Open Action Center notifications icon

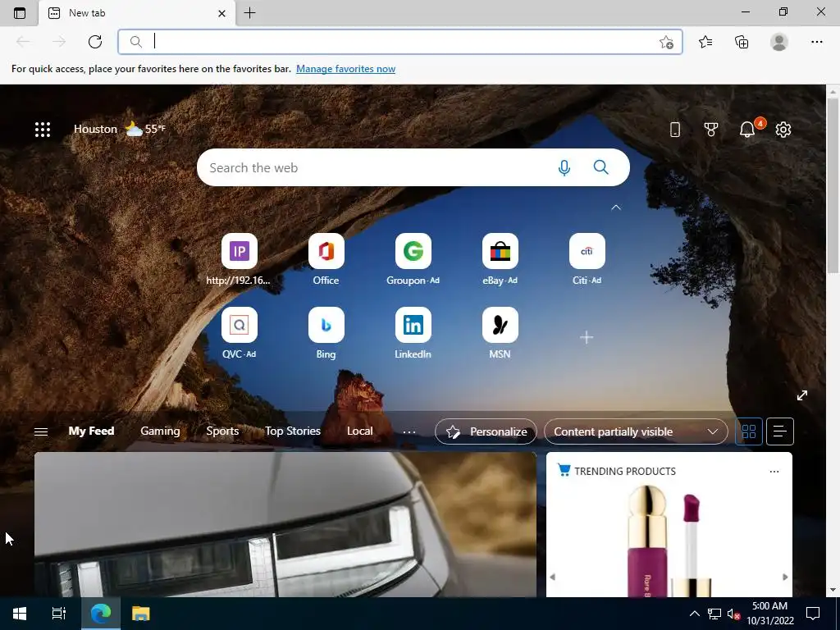pyautogui.click(x=813, y=614)
